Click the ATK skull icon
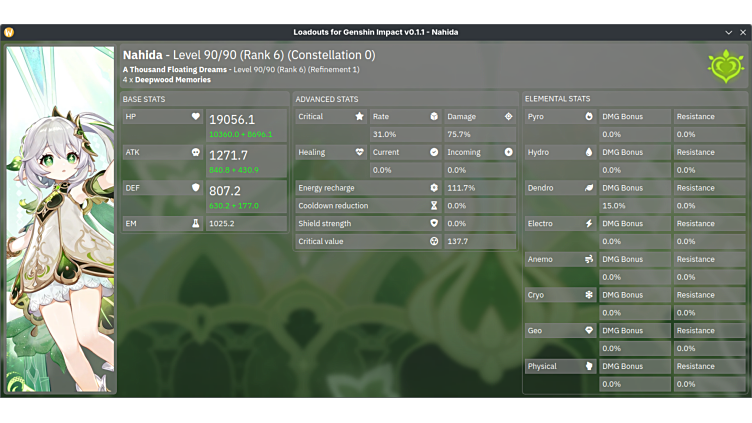This screenshot has width=752, height=423. click(196, 153)
